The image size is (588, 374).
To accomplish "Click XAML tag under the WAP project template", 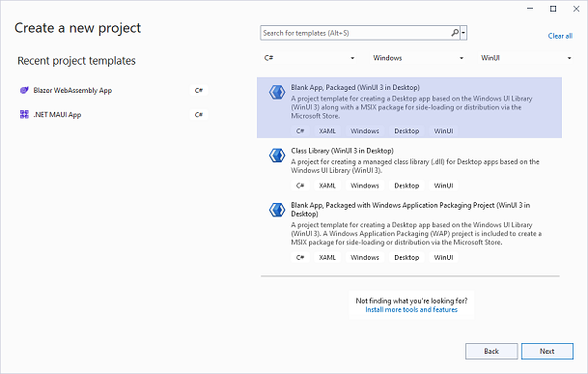I will [327, 258].
